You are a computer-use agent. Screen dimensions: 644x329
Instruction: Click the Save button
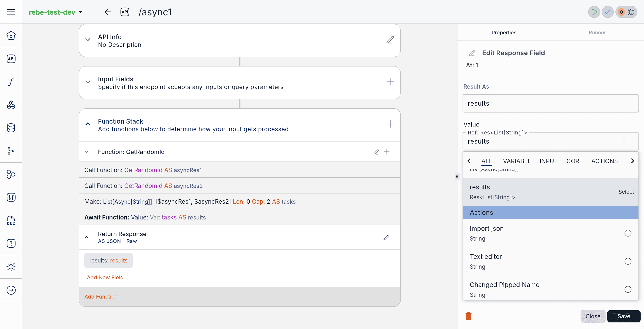624,316
